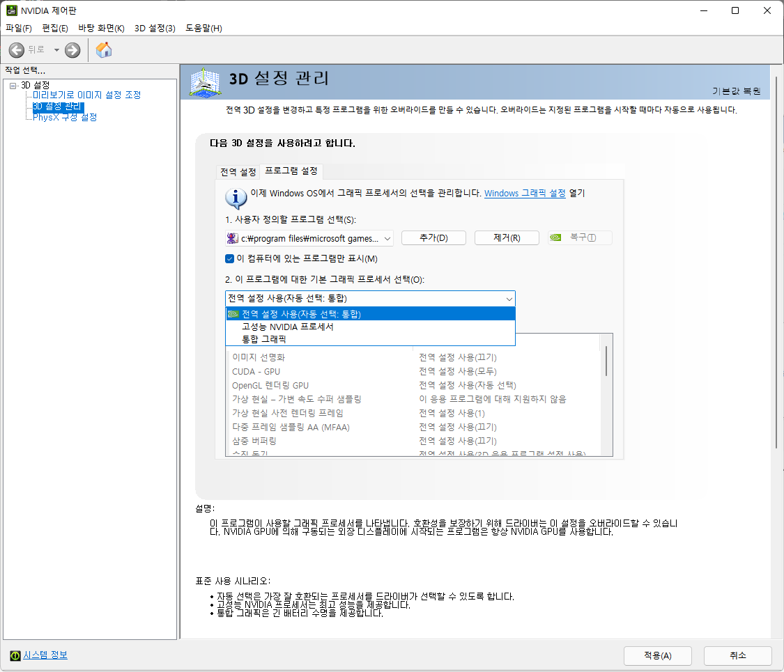
Task: Switch to the 프로그램 설정 tab
Action: pos(291,171)
